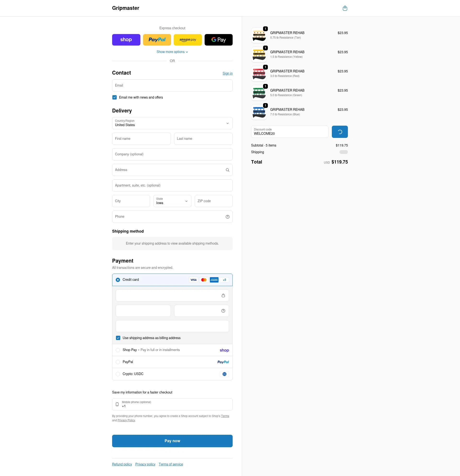Click the search icon in the Address field
Viewport: 460px width, 476px height.
coord(227,170)
